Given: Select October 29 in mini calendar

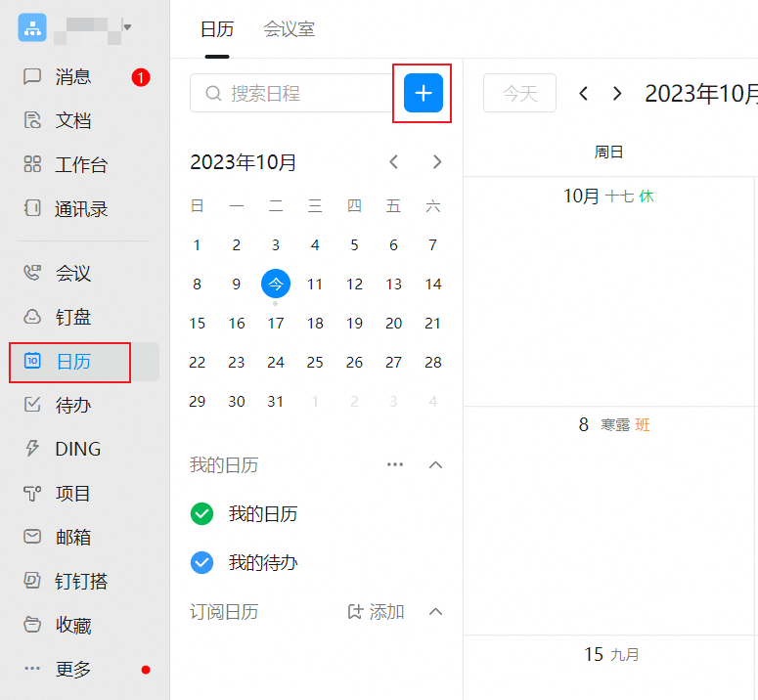Looking at the screenshot, I should coord(197,402).
